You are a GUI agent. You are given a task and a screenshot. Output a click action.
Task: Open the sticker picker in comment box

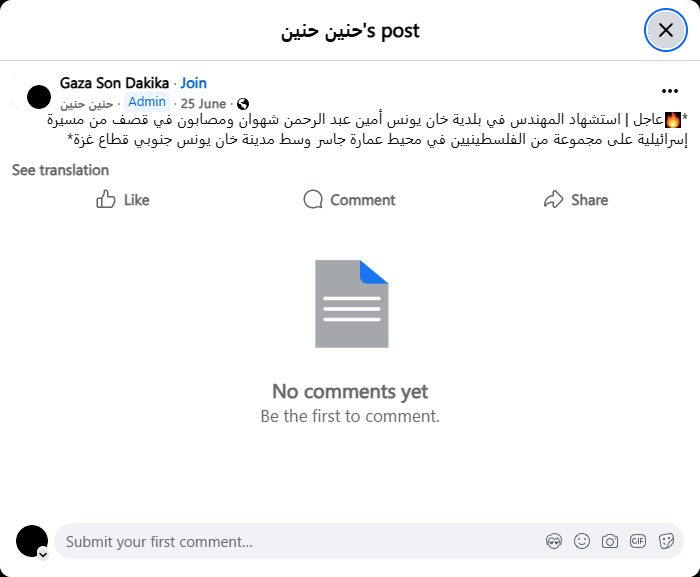click(x=666, y=541)
